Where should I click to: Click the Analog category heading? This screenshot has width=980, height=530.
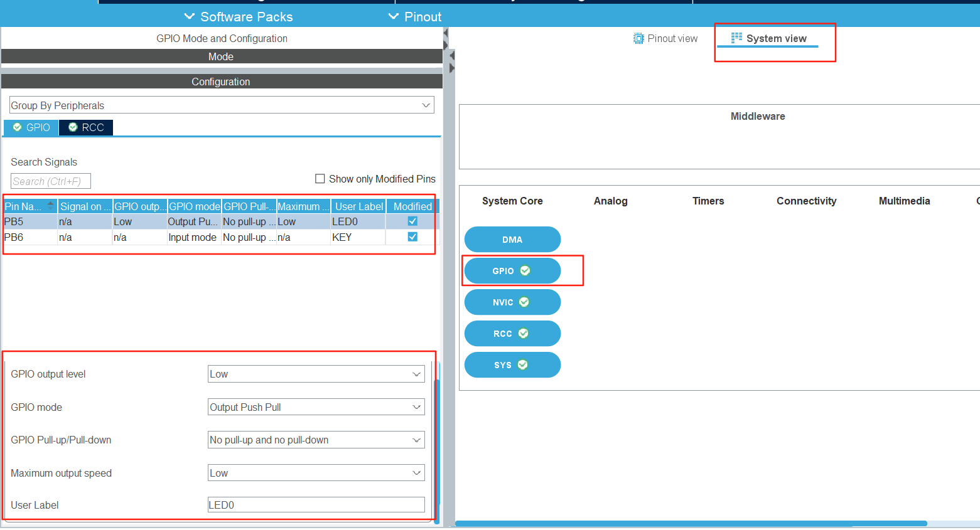pyautogui.click(x=611, y=201)
